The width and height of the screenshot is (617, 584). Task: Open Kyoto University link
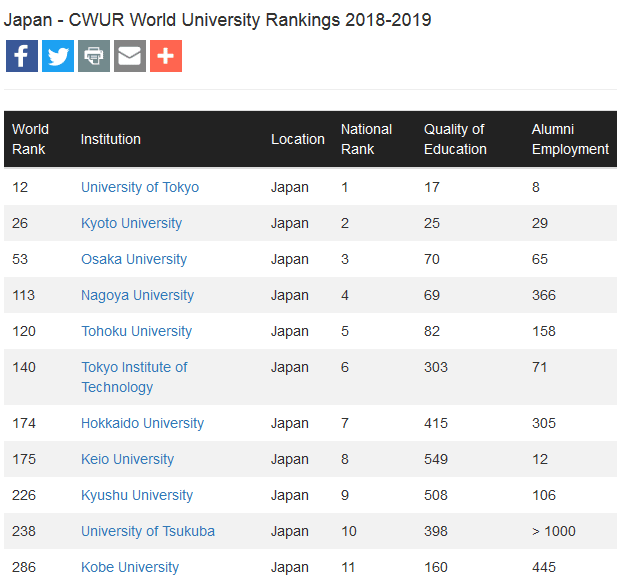tap(131, 223)
